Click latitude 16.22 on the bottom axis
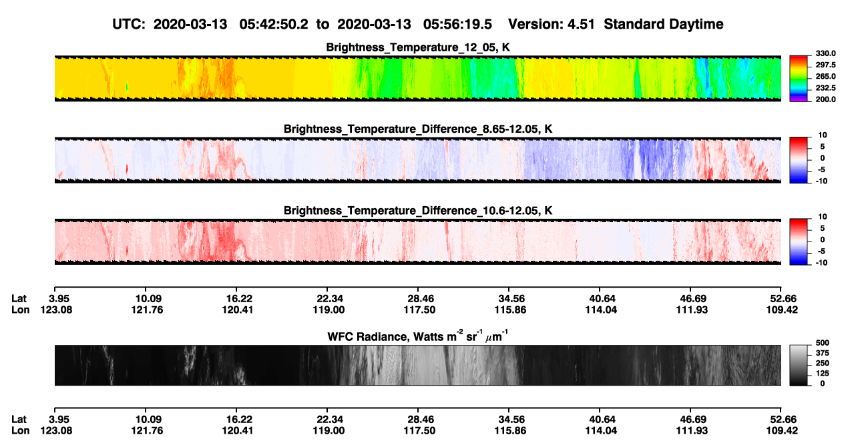The image size is (868, 445). 236,419
